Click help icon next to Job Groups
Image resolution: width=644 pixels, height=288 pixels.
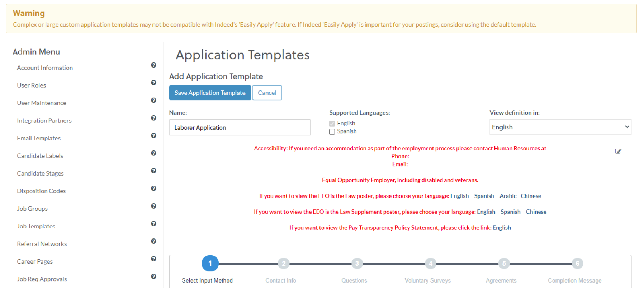153,206
